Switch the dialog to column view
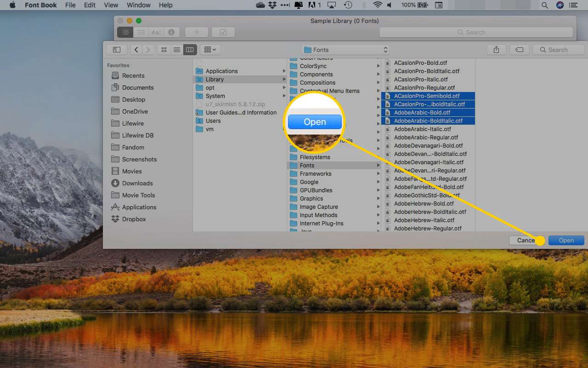 click(x=190, y=50)
